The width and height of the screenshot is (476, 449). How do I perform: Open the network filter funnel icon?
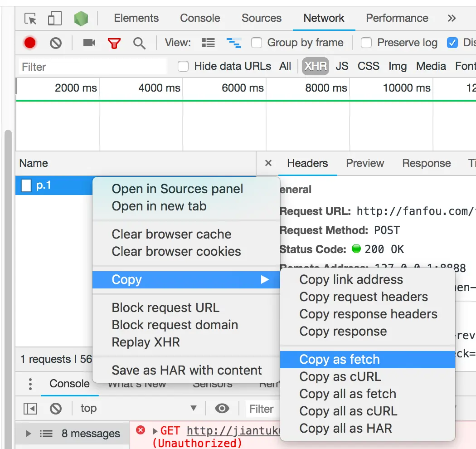point(114,42)
